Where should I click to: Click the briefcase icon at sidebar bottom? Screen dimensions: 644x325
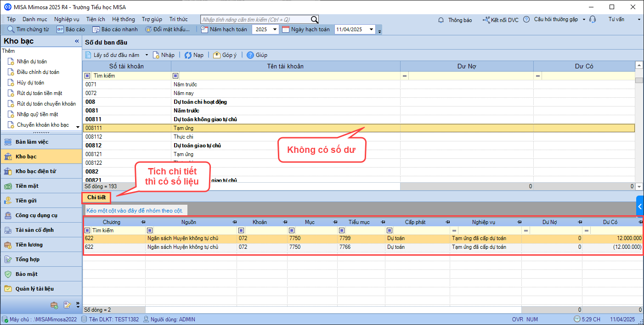(54, 305)
